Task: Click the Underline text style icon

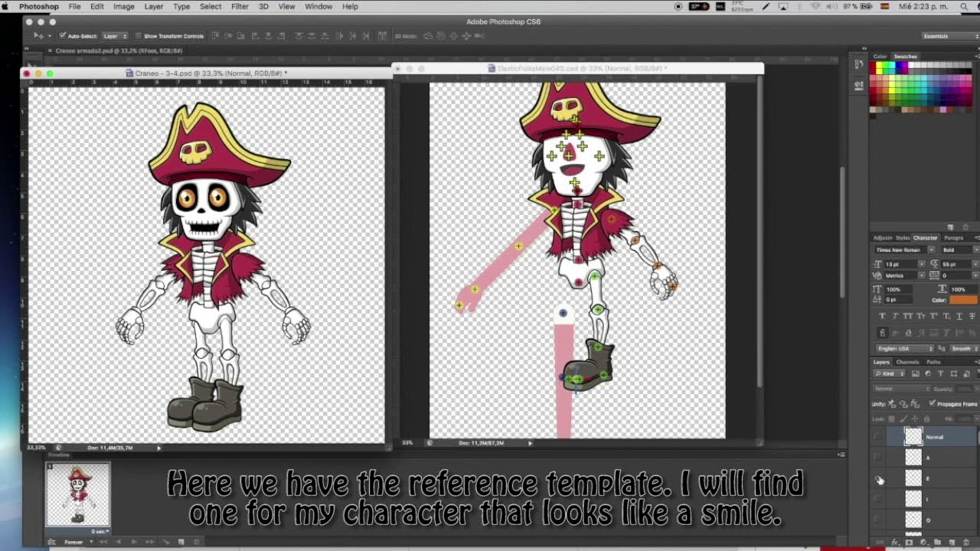Action: click(x=961, y=316)
